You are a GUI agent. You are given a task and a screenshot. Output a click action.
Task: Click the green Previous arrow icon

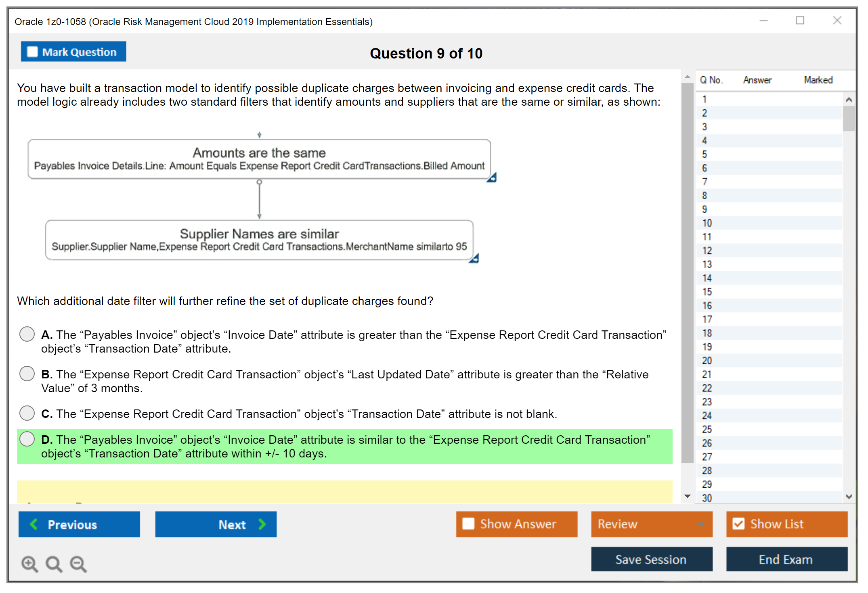(x=34, y=524)
